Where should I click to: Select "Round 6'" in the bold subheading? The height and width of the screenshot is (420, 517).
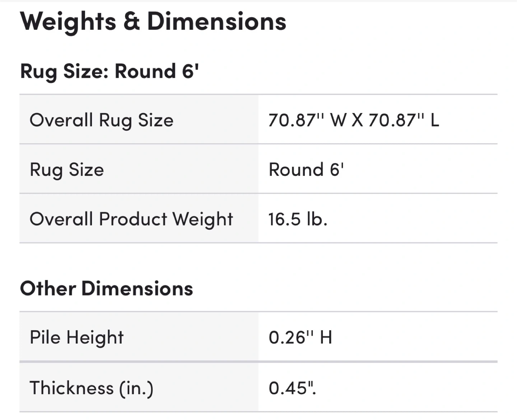coord(157,71)
